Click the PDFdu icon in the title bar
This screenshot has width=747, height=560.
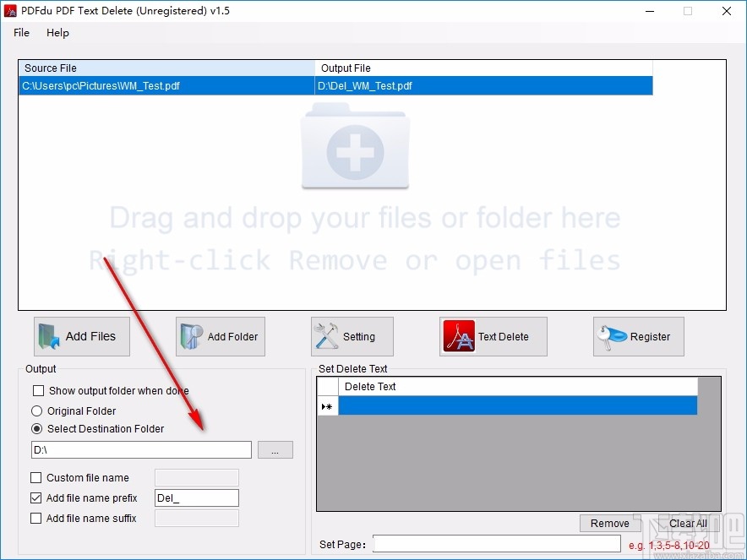(10, 11)
